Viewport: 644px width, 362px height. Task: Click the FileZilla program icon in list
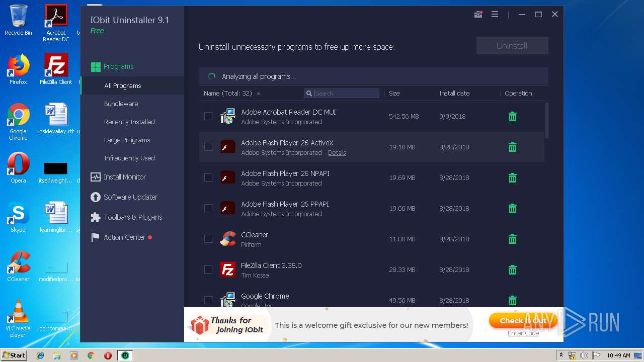tap(228, 269)
